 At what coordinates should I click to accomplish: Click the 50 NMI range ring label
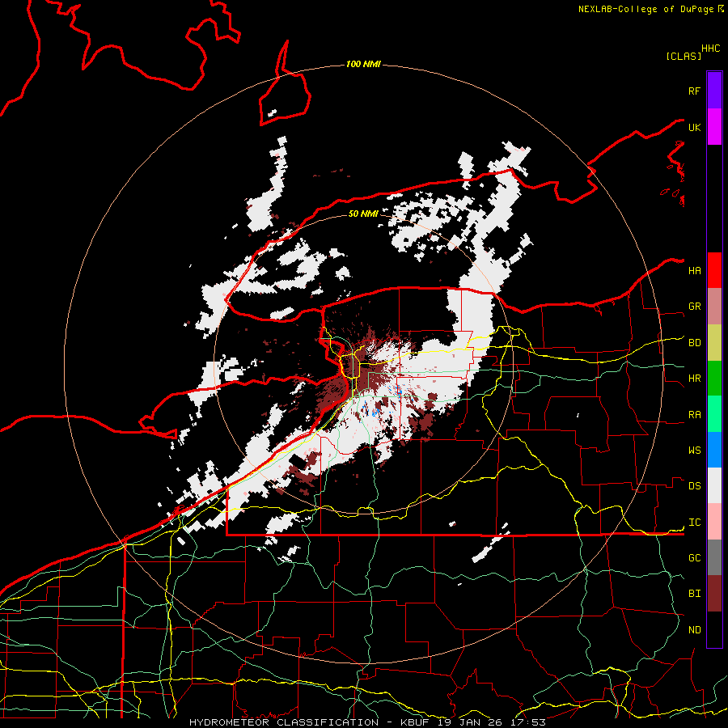click(363, 214)
